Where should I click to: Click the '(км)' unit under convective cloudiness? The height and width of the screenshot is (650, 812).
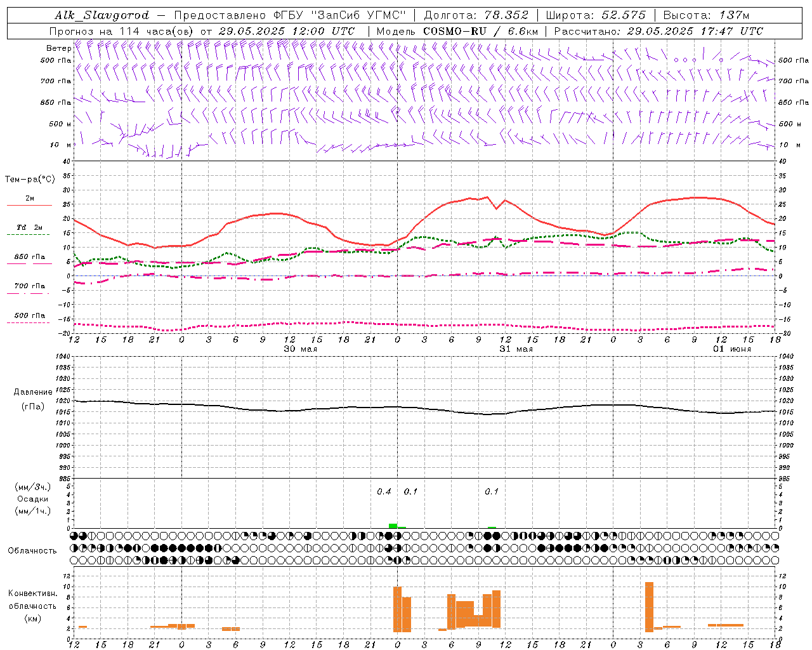click(33, 618)
